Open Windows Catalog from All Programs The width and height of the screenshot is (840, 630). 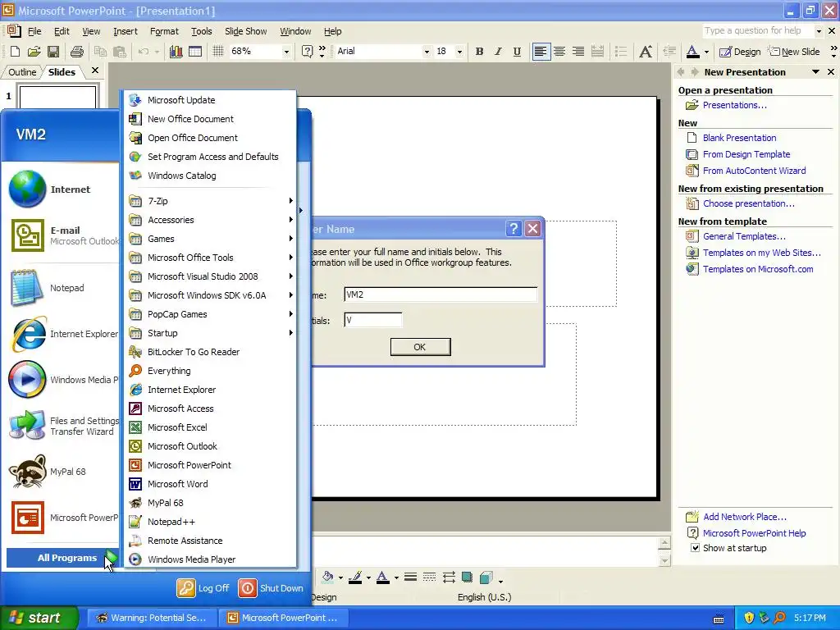[x=181, y=176]
